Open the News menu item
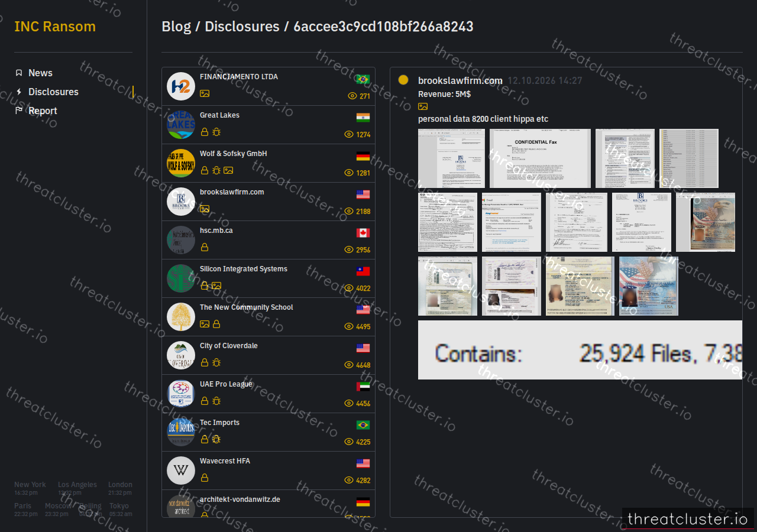Viewport: 757px width, 532px height. [x=40, y=73]
